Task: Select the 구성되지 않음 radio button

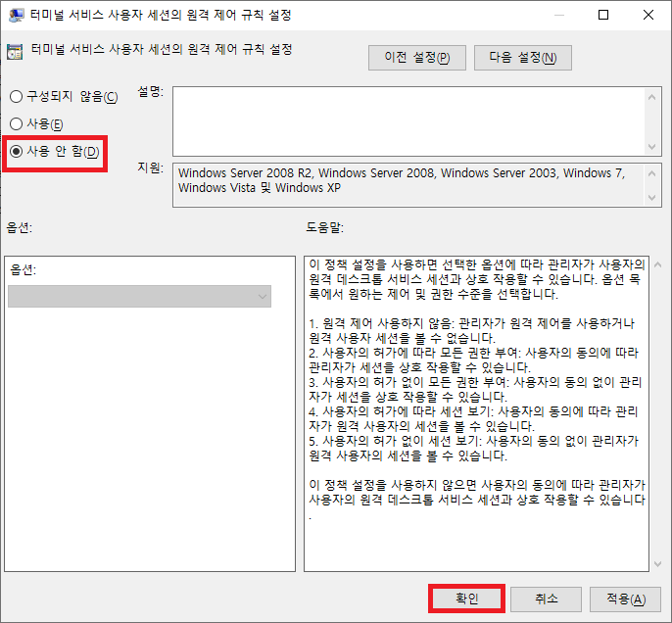Action: click(x=17, y=96)
